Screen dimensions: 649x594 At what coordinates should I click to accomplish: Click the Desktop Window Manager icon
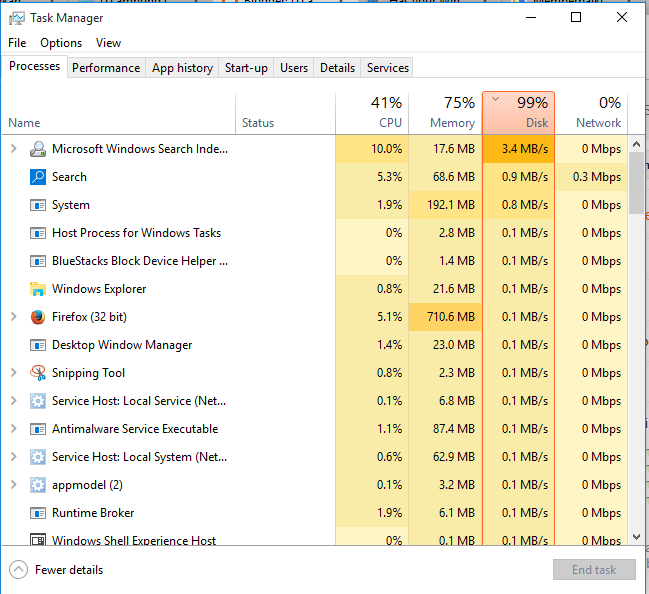pyautogui.click(x=38, y=345)
